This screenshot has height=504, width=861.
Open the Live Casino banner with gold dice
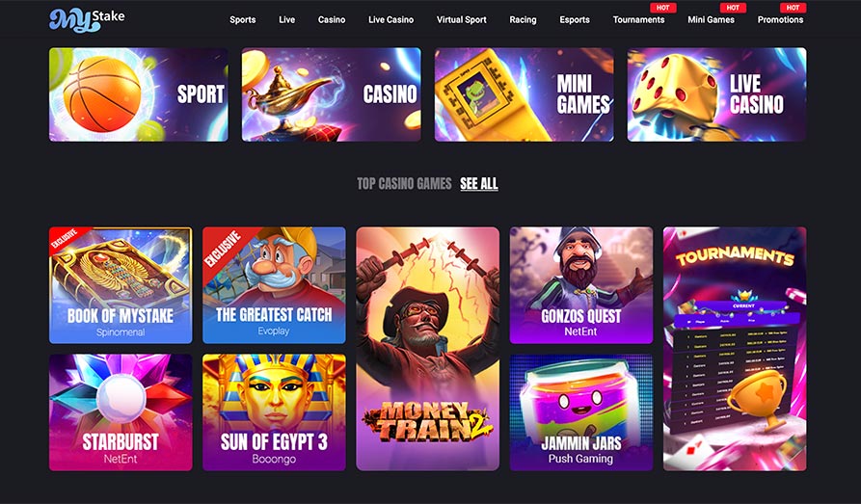click(716, 94)
